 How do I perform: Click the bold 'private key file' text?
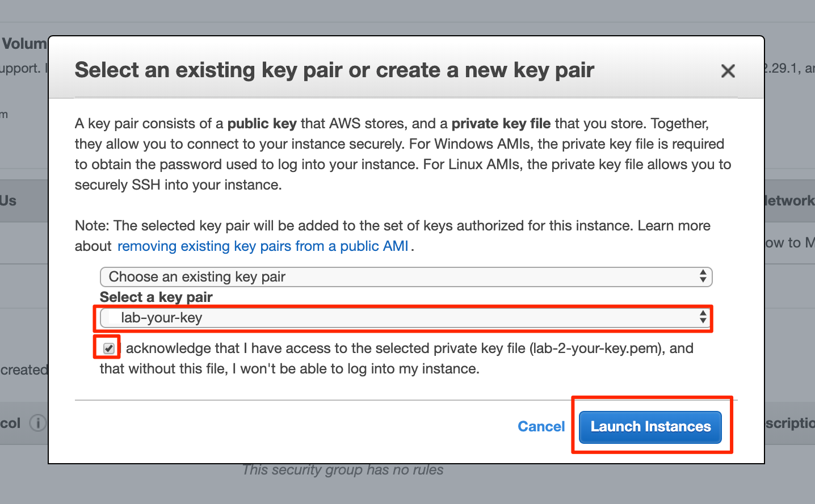(501, 123)
